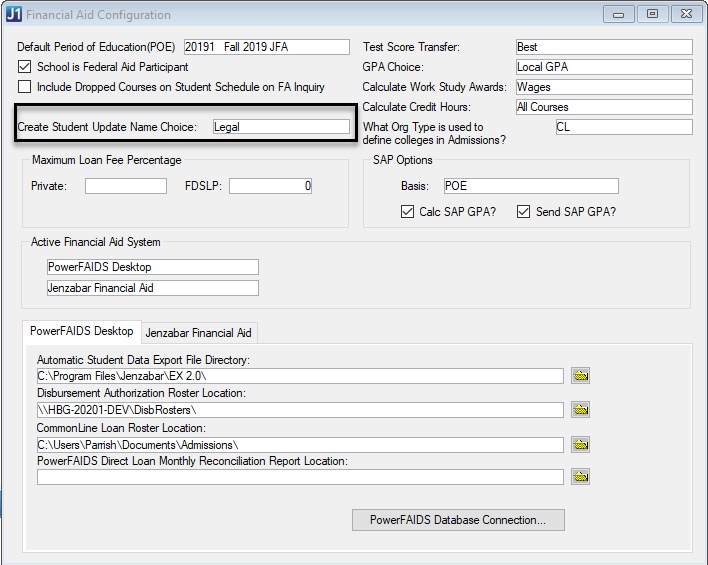Viewport: 708px width, 565px height.
Task: Toggle School is Federal Aid Participant checkbox
Action: tap(25, 67)
